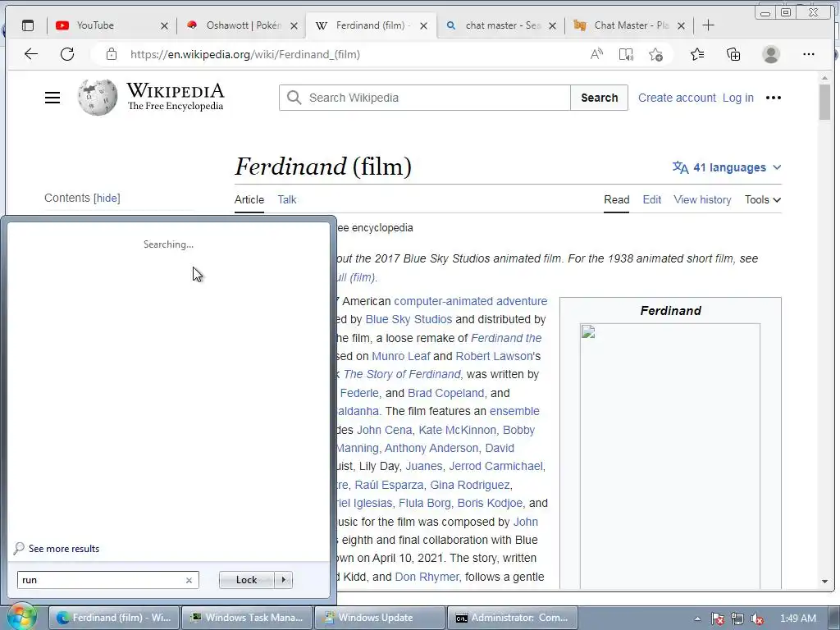The height and width of the screenshot is (630, 840).
Task: Close the Oshawott Pokémon tab
Action: [x=294, y=25]
